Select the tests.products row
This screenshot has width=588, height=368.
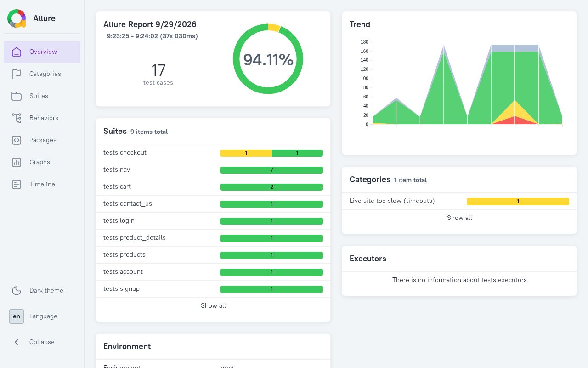(x=213, y=255)
